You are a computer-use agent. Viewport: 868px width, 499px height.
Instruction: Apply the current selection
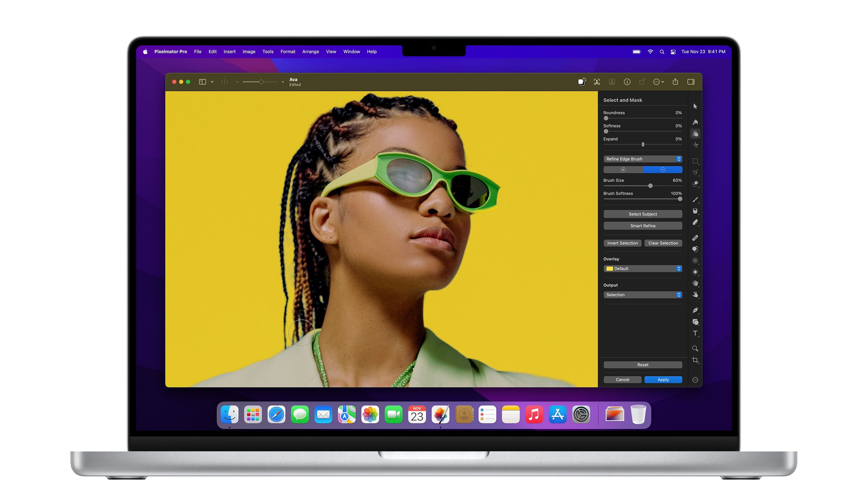663,380
